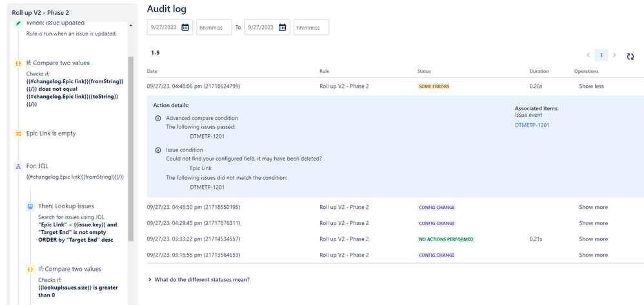
Task: Show more for the 04:29:45 pm entry
Action: 594,223
